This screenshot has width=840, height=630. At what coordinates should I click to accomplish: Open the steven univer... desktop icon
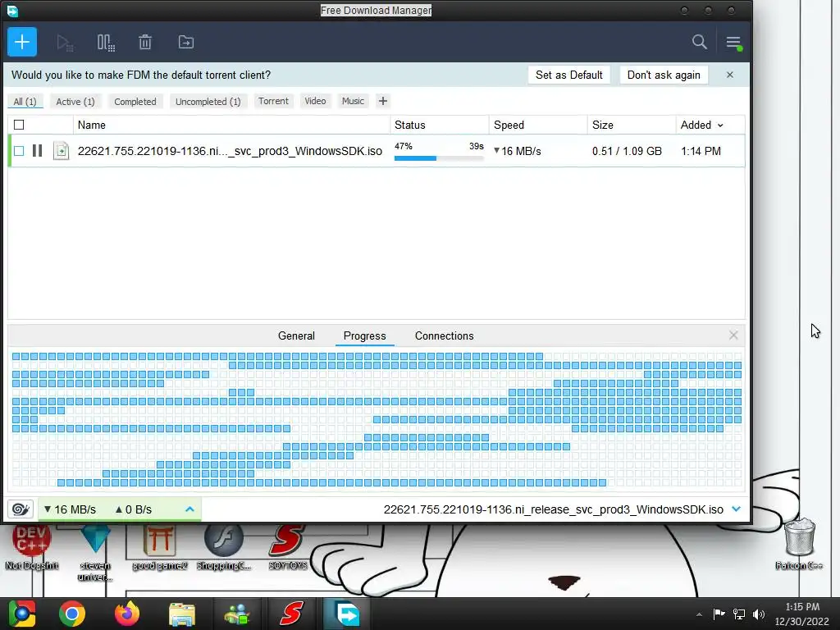[x=95, y=553]
